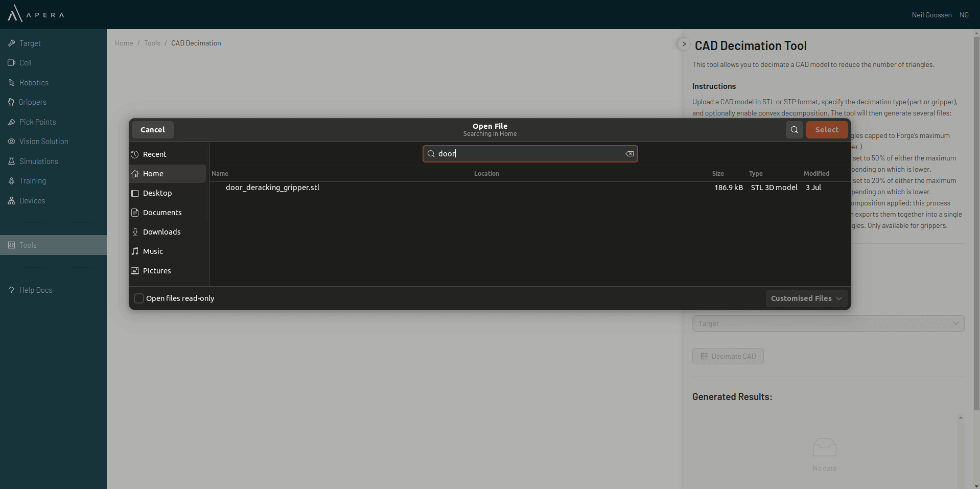
Task: Open the Target dropdown
Action: click(828, 323)
